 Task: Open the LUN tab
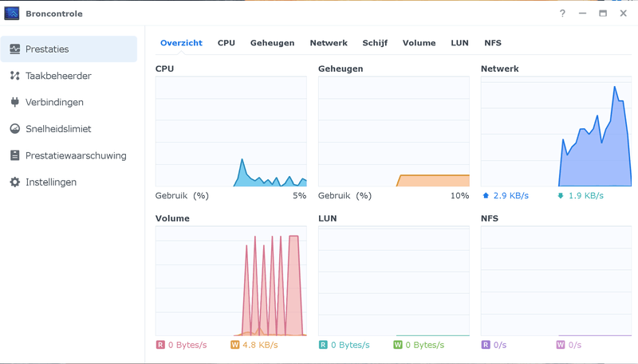pos(459,43)
